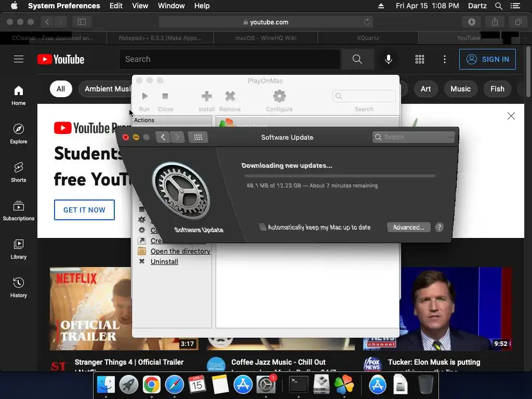Image resolution: width=532 pixels, height=399 pixels.
Task: Open Safari downloads button
Action: coord(472,22)
